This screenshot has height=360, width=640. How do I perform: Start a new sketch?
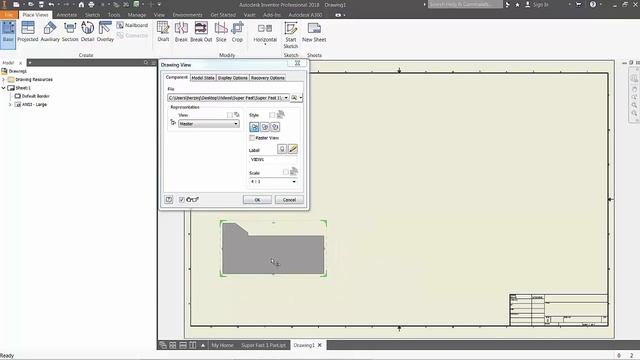(291, 35)
